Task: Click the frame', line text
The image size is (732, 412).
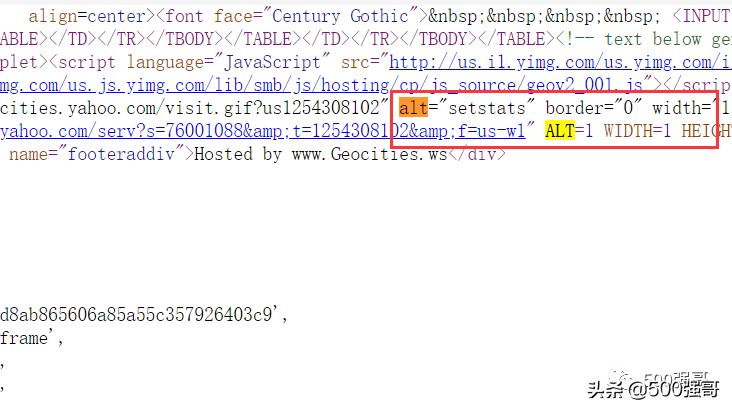Action: click(x=31, y=338)
